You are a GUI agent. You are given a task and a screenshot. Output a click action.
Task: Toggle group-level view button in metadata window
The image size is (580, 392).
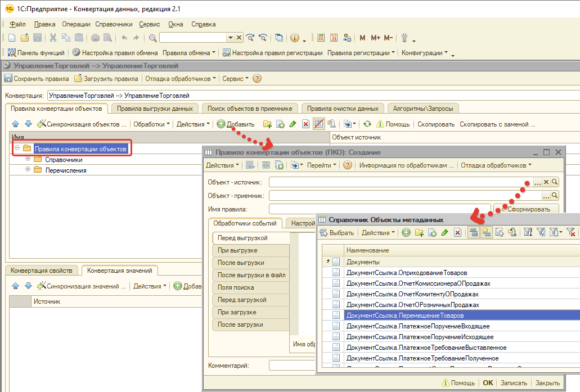486,233
